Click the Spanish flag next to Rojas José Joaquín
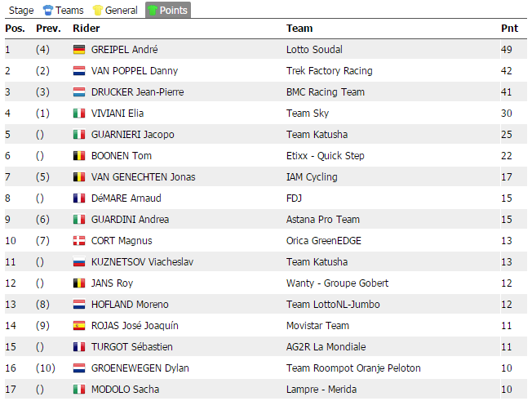Image resolution: width=532 pixels, height=419 pixels. (x=79, y=326)
